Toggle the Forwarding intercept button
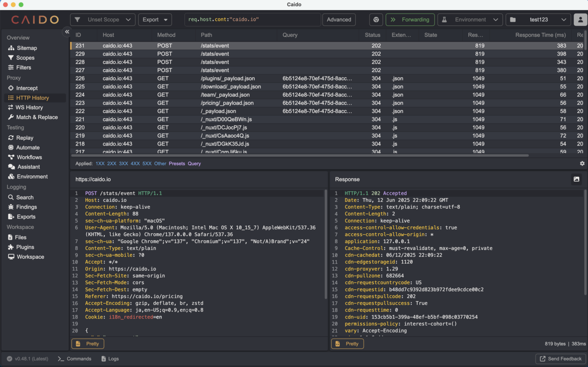 (410, 20)
